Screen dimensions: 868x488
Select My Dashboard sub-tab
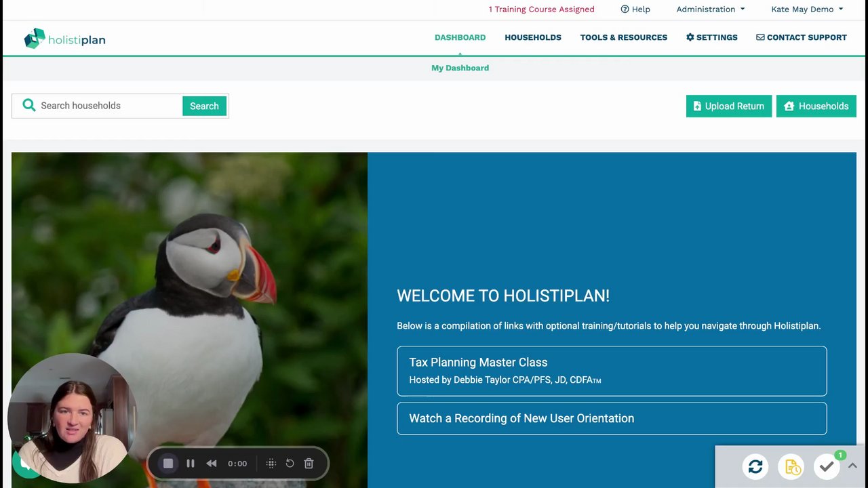coord(460,68)
